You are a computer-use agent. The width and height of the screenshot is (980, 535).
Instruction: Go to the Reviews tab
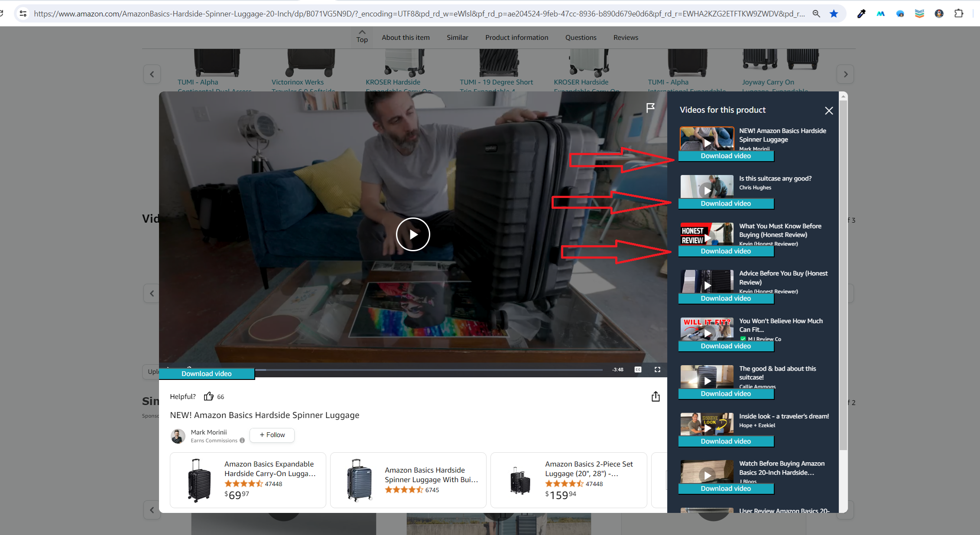click(x=626, y=38)
